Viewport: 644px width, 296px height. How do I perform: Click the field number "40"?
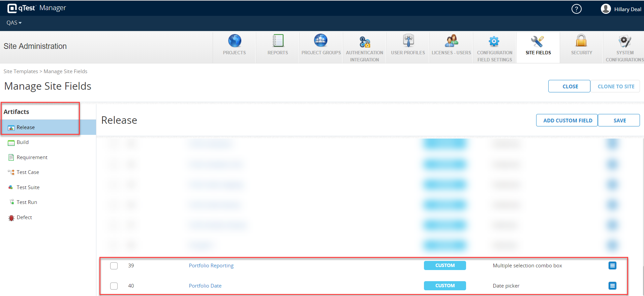131,286
